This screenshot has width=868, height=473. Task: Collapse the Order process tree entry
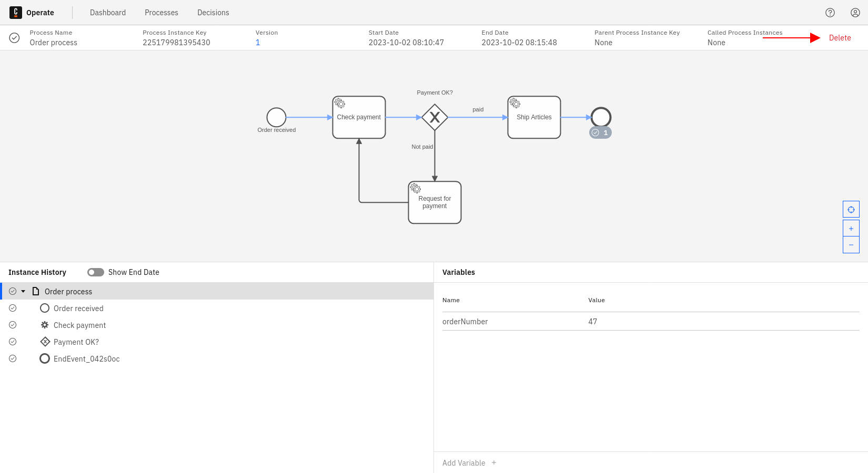pos(23,291)
